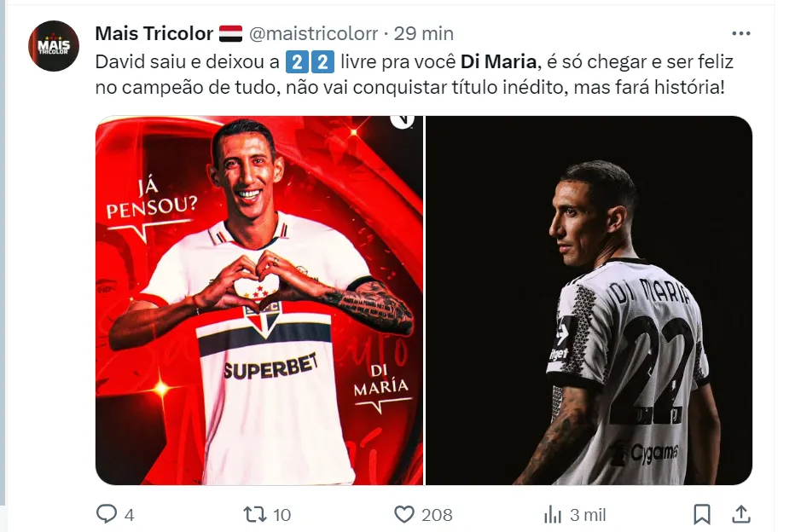Open the Mais Tricolor display name
The image size is (801, 532).
154,34
